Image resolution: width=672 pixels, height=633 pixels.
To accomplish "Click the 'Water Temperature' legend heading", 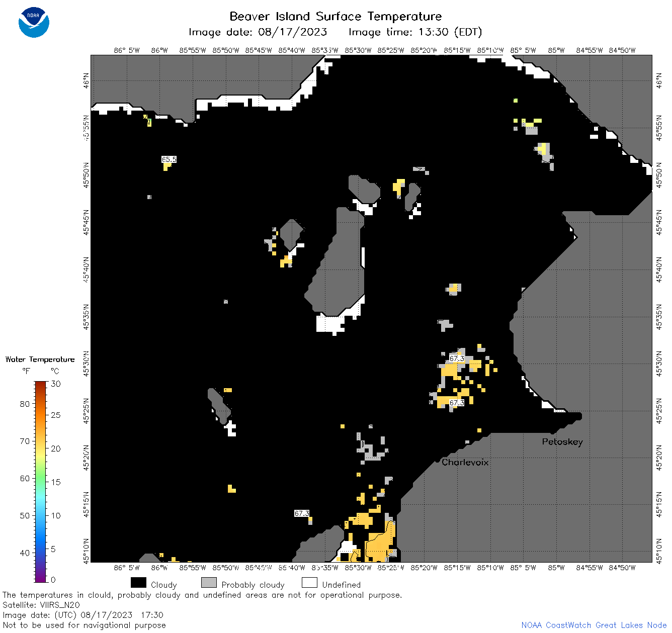I will click(40, 359).
